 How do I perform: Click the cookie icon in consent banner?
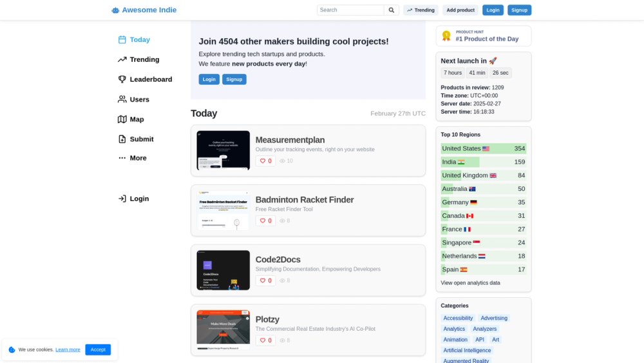12,349
